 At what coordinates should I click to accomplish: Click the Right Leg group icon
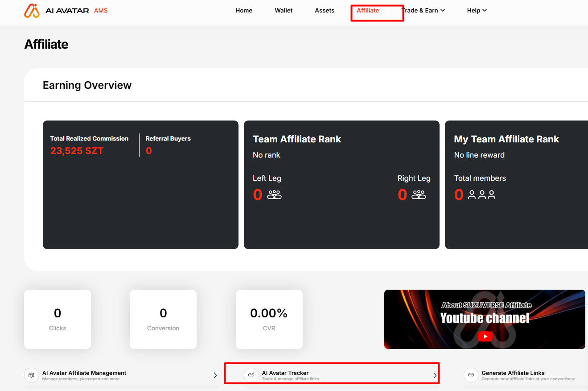[419, 195]
